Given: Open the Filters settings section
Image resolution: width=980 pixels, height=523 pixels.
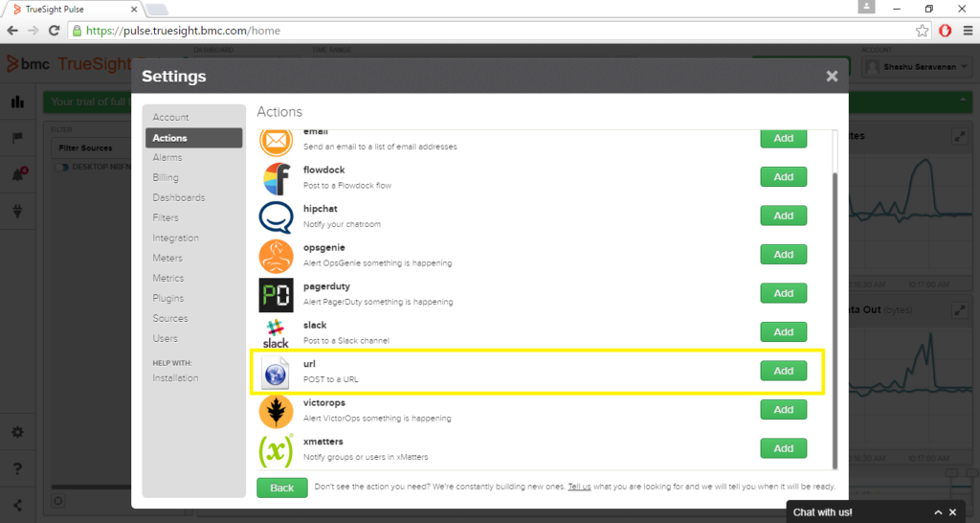Looking at the screenshot, I should point(166,217).
